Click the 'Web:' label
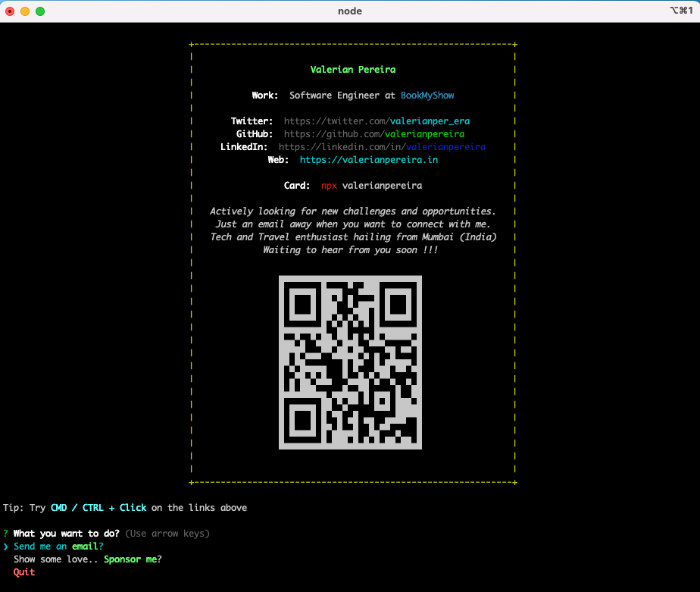700x592 pixels. click(x=278, y=160)
